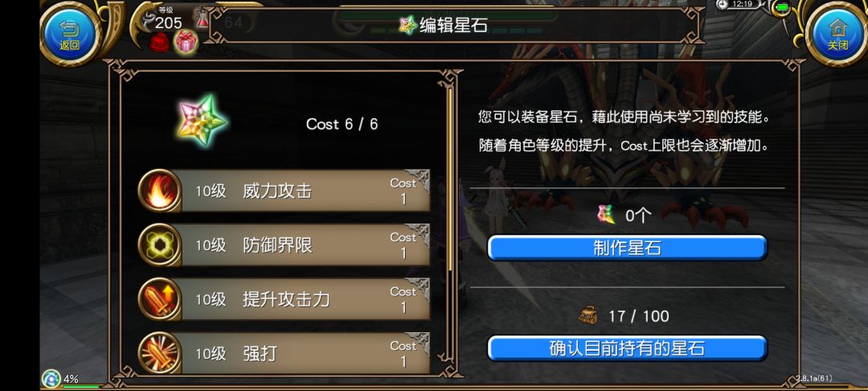Select the 10级 提升攻击力 skill row

tap(284, 299)
